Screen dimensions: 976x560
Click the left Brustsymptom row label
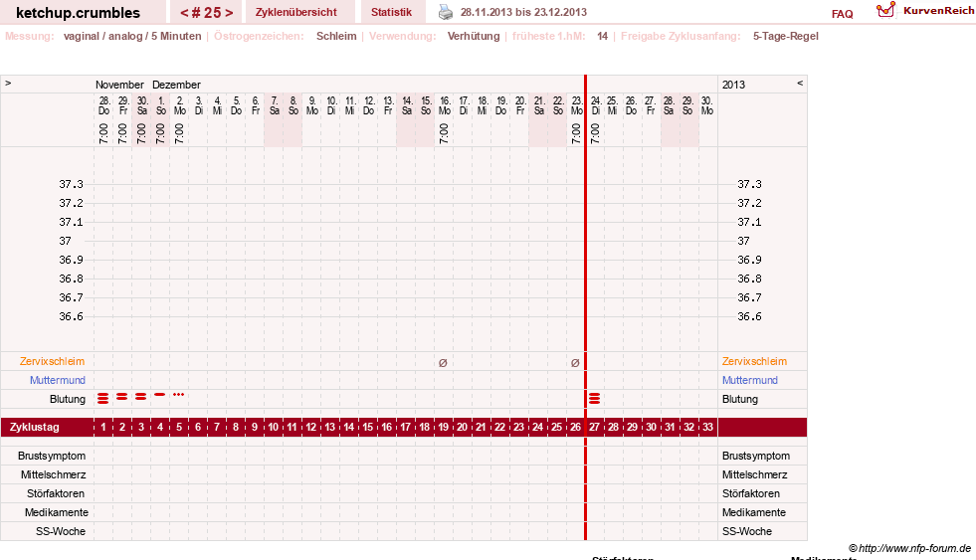52,456
